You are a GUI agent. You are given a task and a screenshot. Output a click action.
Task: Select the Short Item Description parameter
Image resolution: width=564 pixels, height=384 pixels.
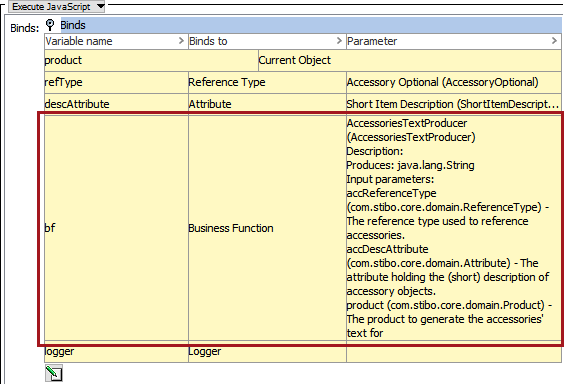pos(454,104)
